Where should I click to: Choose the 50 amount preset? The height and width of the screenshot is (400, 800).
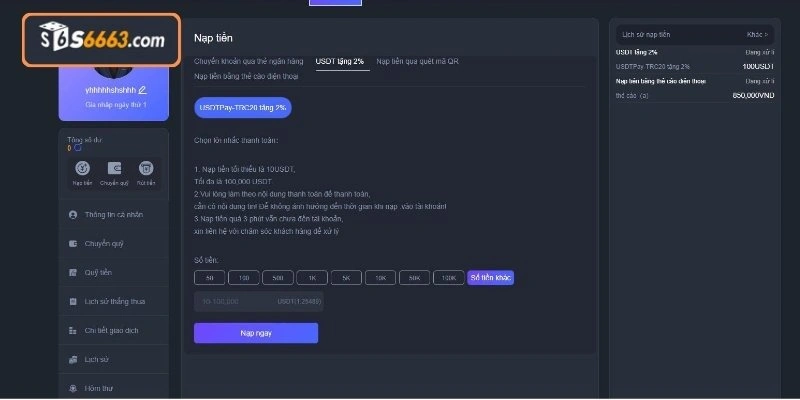pyautogui.click(x=209, y=277)
